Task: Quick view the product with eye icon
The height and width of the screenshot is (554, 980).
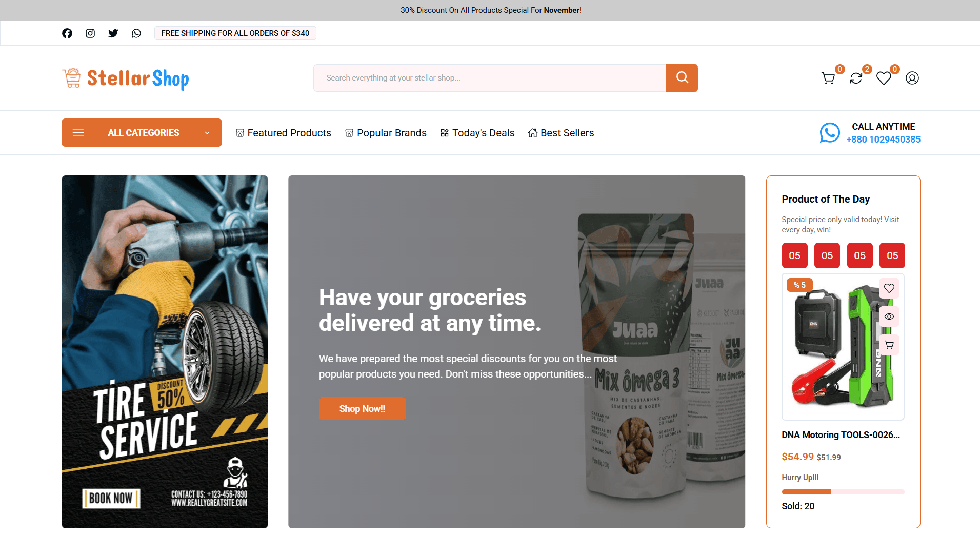Action: point(889,316)
